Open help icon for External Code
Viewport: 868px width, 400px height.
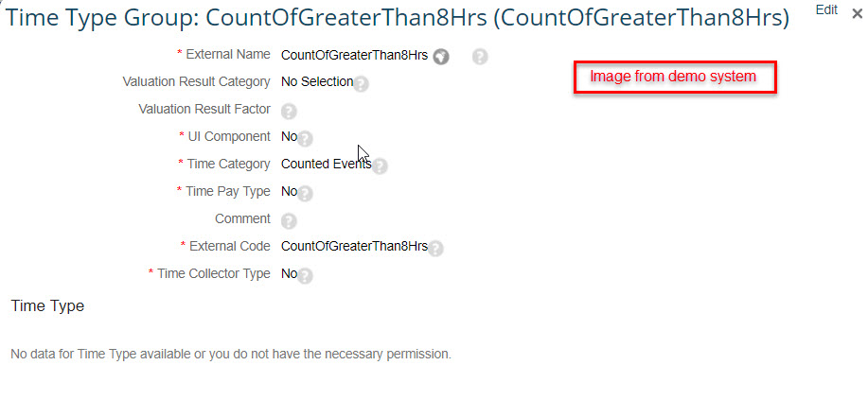[x=435, y=249]
